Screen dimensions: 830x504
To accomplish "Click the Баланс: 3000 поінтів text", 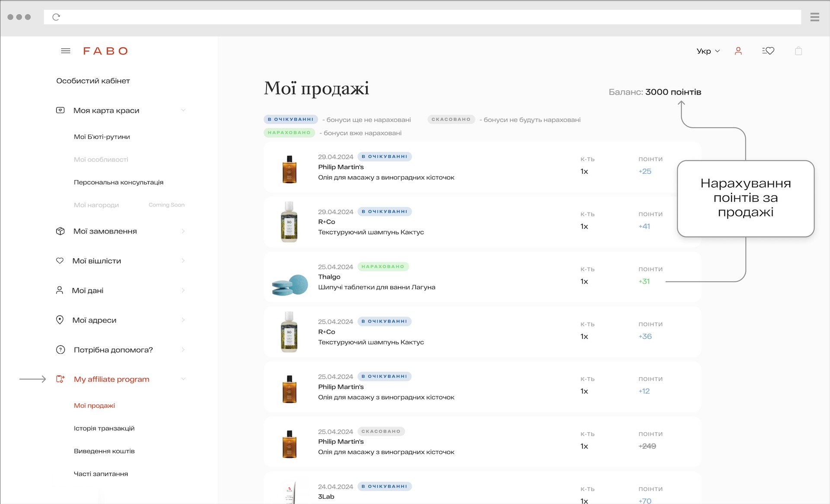I will pyautogui.click(x=655, y=92).
